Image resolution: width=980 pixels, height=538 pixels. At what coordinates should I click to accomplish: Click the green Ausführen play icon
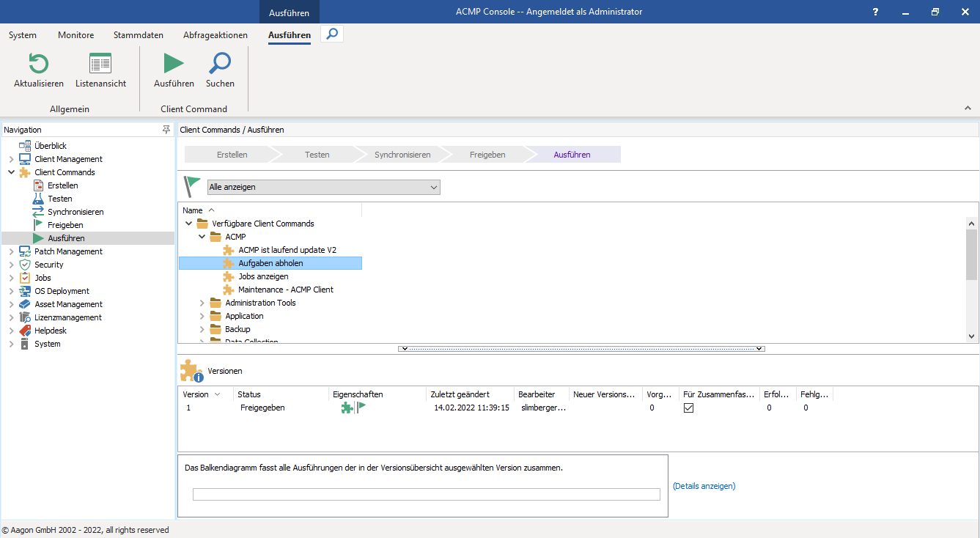coord(174,64)
